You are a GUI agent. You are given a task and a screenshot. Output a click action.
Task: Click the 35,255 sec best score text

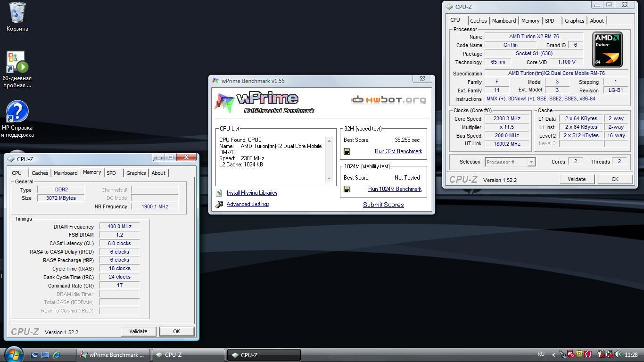407,140
